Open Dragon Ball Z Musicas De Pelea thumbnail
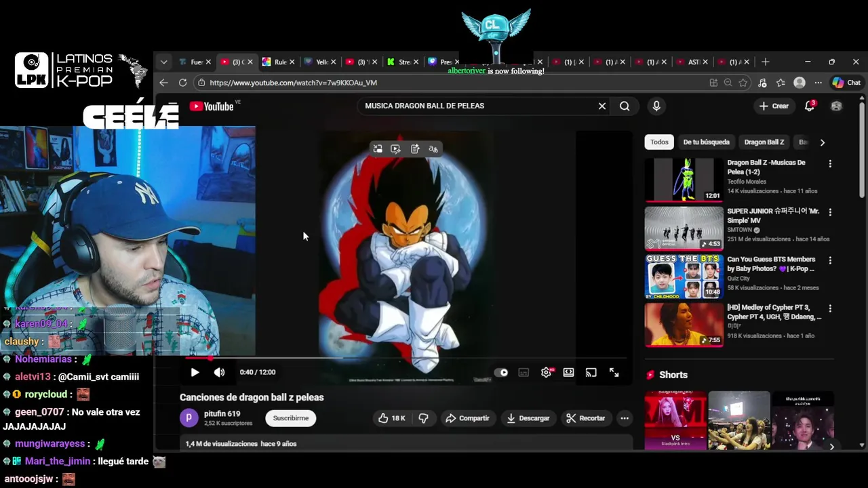The height and width of the screenshot is (488, 868). pyautogui.click(x=684, y=180)
